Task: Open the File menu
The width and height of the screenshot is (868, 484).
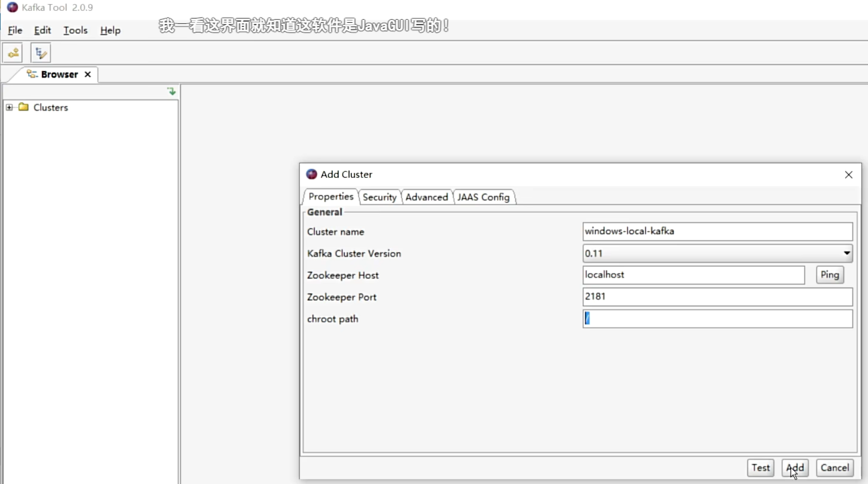Action: coord(15,30)
